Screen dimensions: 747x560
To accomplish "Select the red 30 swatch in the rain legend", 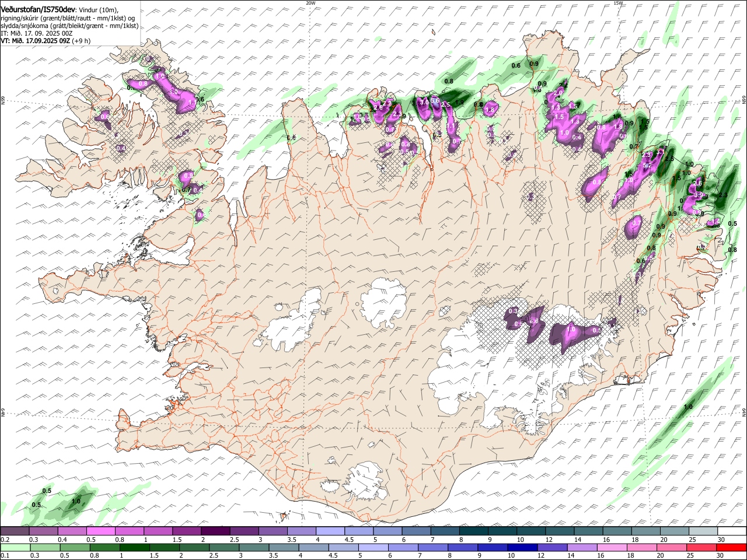I will coord(731,547).
